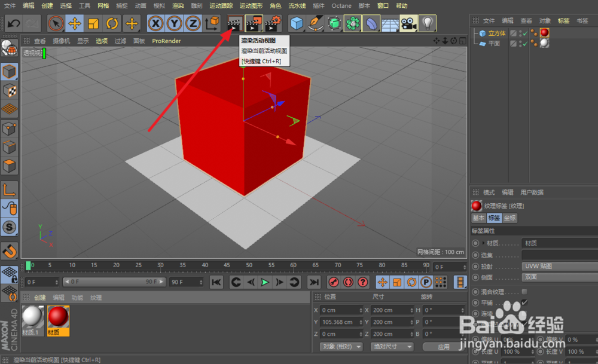Toggle 平面 enable checkmark
598x364 pixels.
526,44
